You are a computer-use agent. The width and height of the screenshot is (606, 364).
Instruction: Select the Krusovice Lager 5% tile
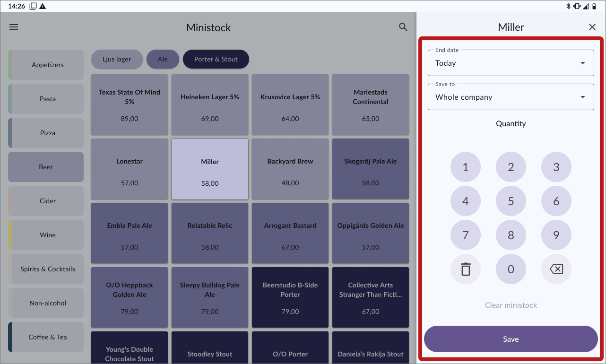point(290,105)
